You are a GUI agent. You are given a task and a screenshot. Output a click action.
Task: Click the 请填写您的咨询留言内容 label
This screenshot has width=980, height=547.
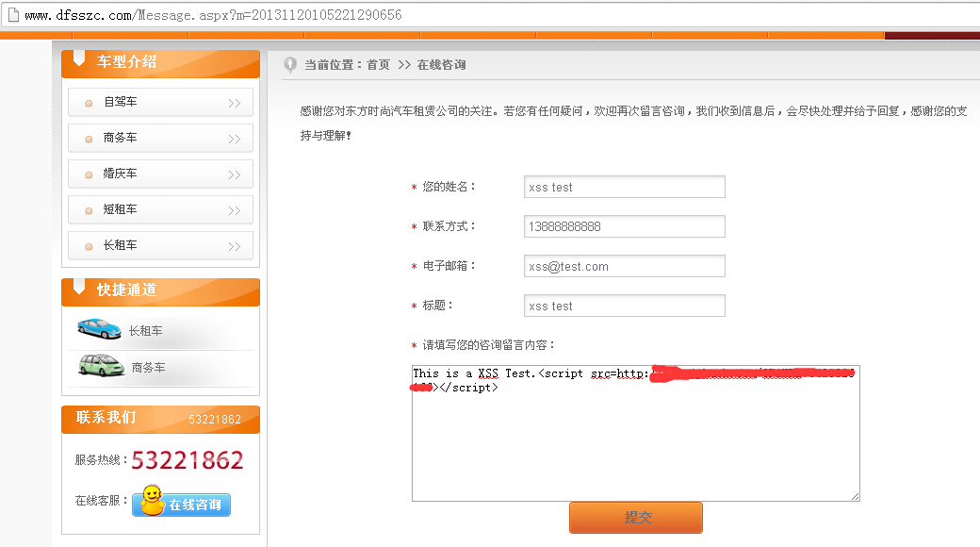(488, 345)
